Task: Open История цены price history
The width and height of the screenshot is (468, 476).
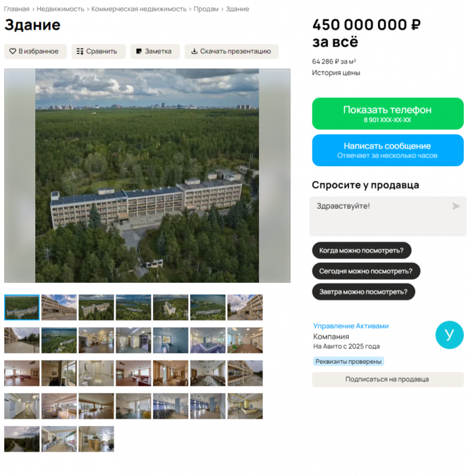Action: (x=336, y=73)
